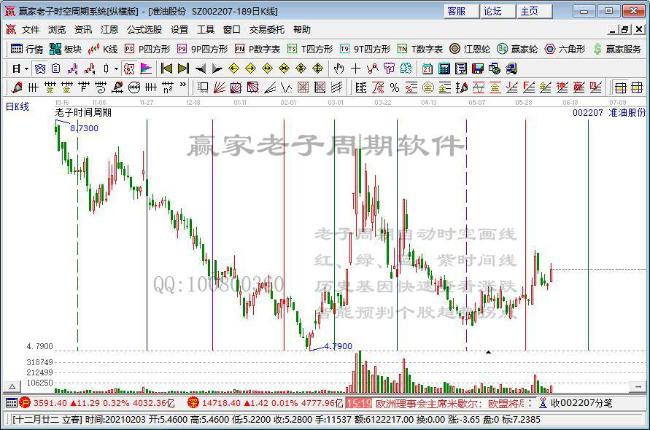Click the clipboard icon in second toolbar
Viewport: 650px width, 430px height.
[x=56, y=68]
